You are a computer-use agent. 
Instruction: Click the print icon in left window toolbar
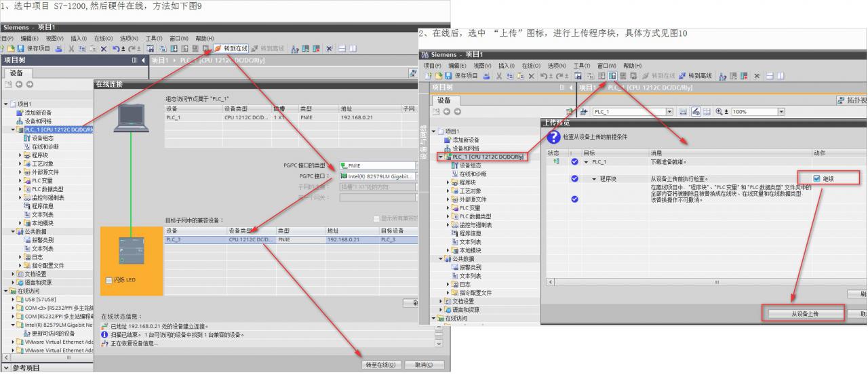point(58,48)
